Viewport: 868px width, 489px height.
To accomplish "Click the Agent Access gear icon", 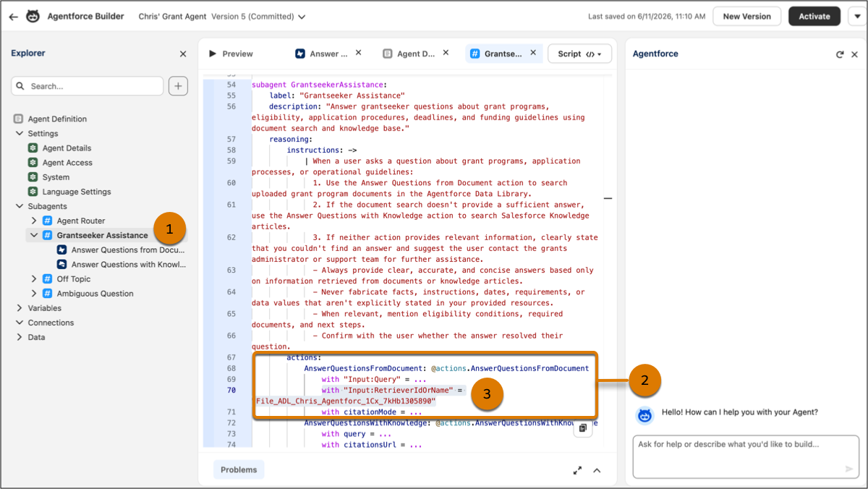I will point(33,163).
